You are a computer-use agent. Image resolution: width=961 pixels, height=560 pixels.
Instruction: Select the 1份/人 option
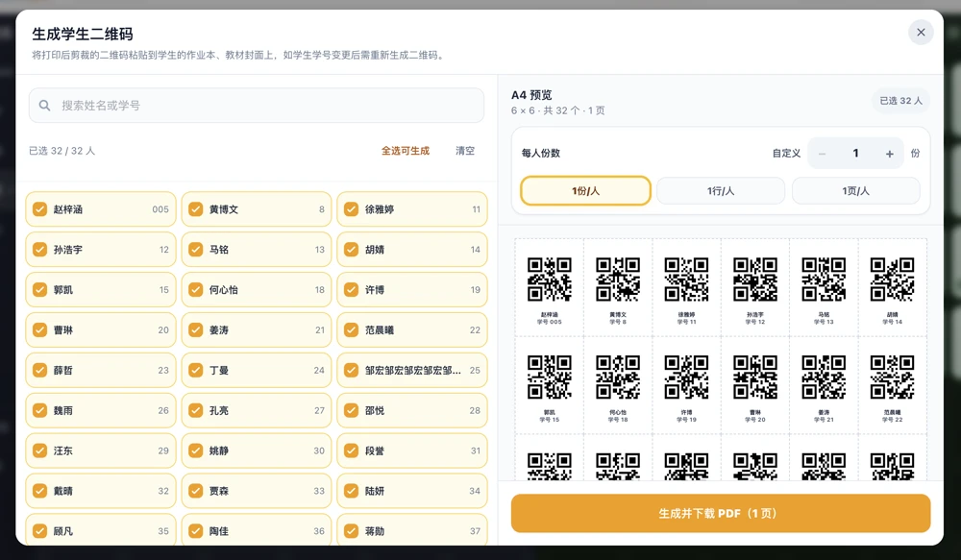coord(585,190)
